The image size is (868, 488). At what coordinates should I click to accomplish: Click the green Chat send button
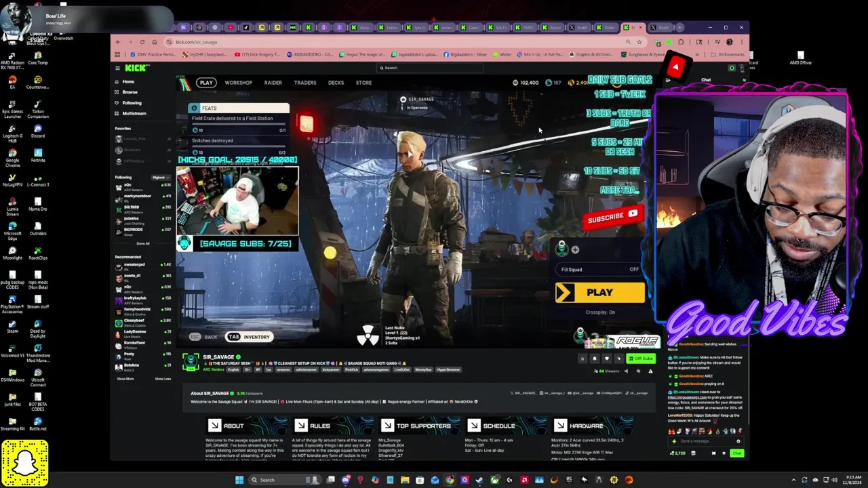coord(737,453)
